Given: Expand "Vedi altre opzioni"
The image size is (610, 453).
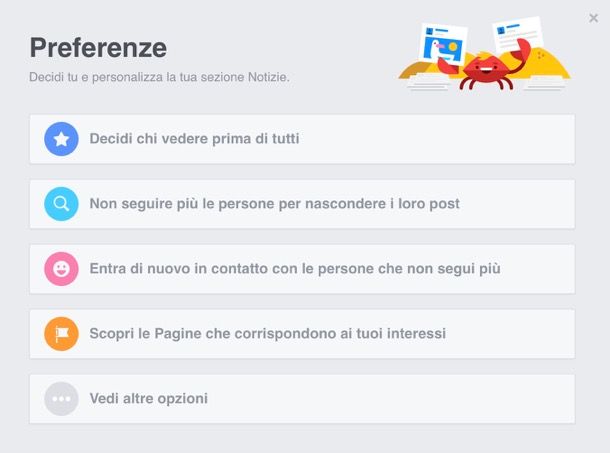Looking at the screenshot, I should (302, 399).
